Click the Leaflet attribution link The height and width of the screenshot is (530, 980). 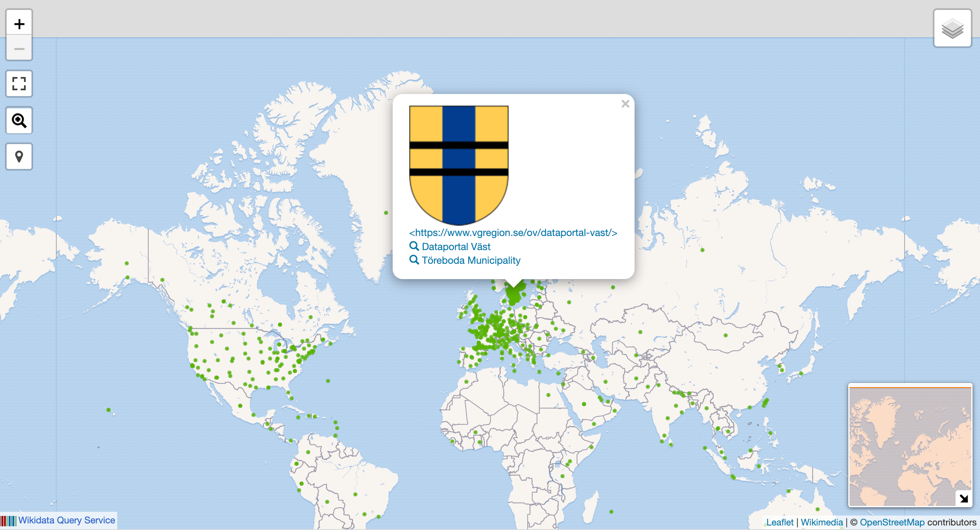tap(780, 522)
